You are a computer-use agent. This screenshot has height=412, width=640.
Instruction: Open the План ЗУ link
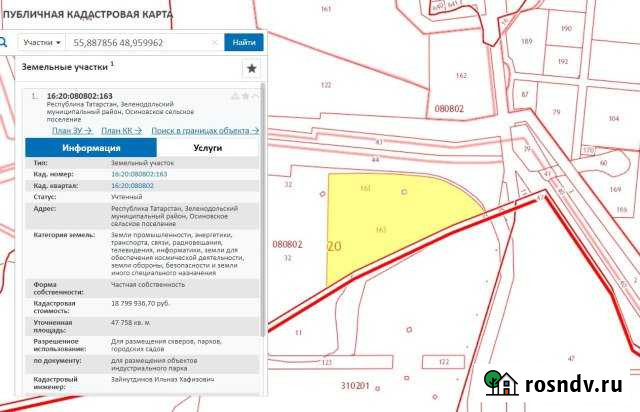point(70,130)
